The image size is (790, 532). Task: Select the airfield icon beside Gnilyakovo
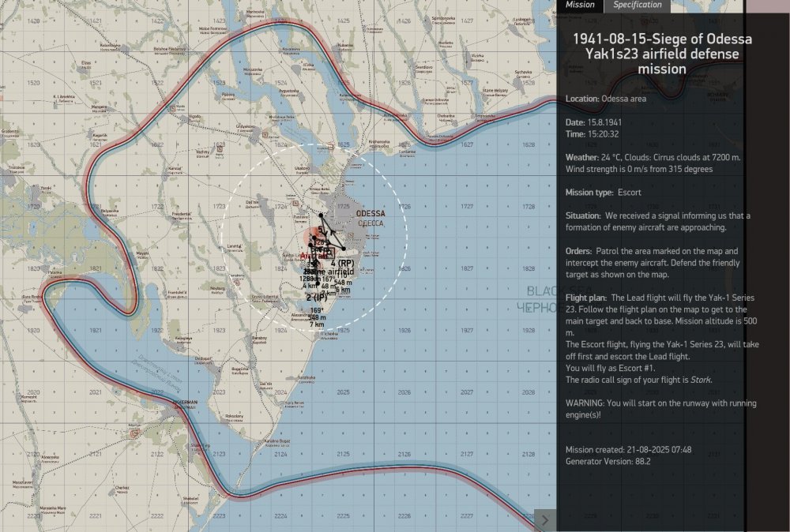[x=265, y=134]
